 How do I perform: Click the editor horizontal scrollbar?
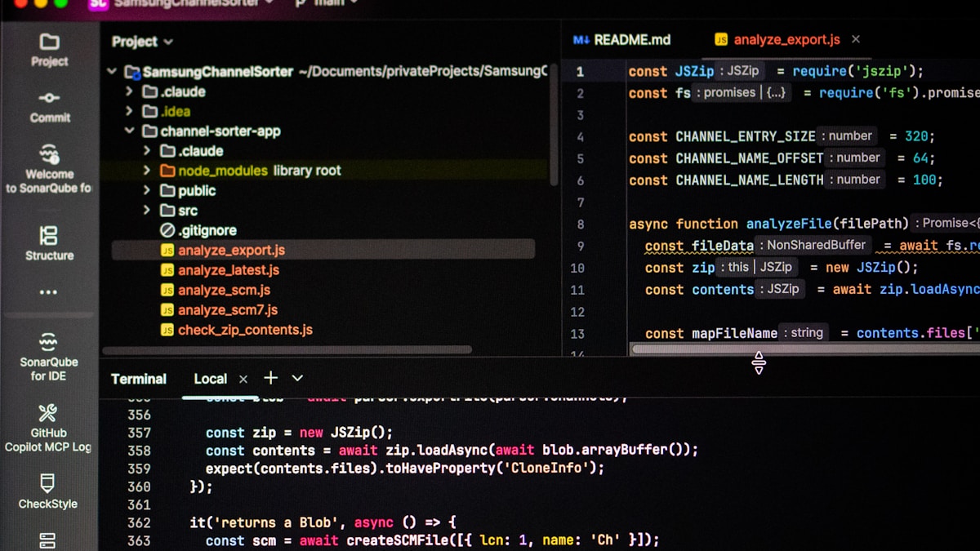coord(806,349)
